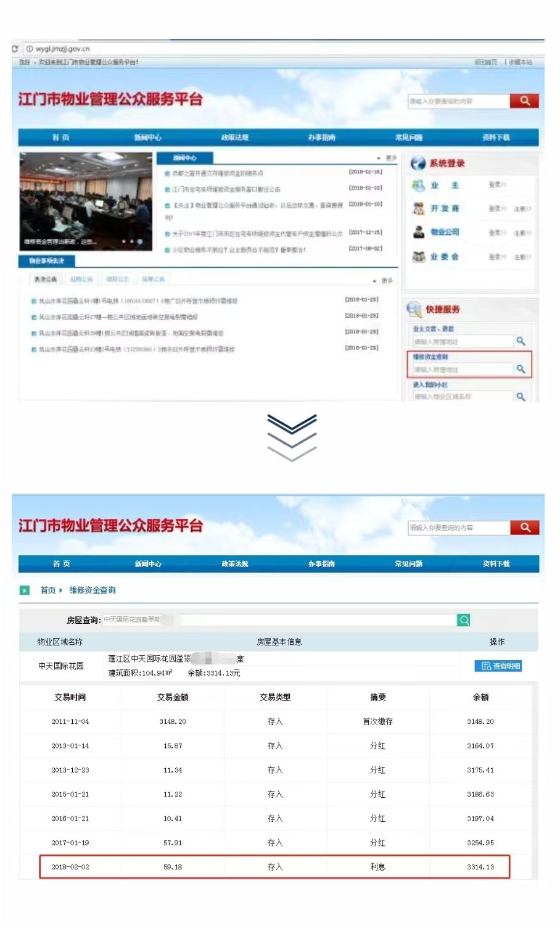Click 注册 link in the 业委会 row
Image resolution: width=560 pixels, height=928 pixels.
pos(523,257)
